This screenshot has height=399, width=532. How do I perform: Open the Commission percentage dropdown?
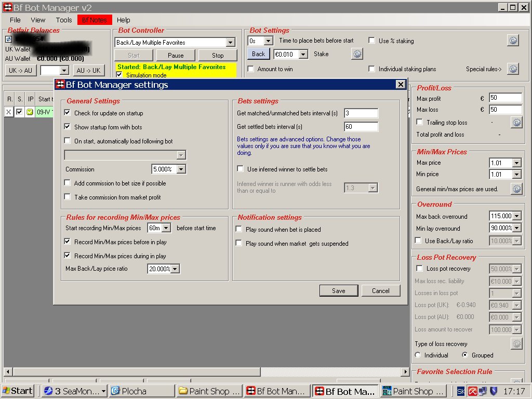coord(181,169)
